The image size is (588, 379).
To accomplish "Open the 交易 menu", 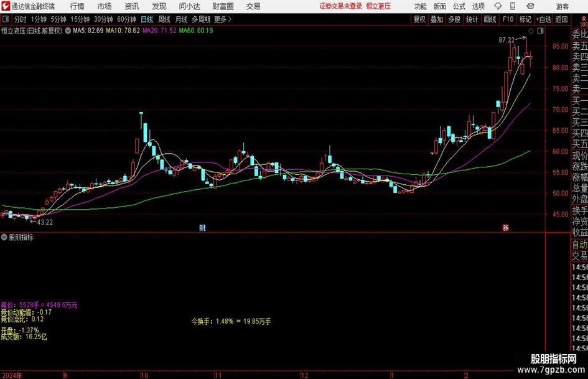I will click(x=253, y=6).
